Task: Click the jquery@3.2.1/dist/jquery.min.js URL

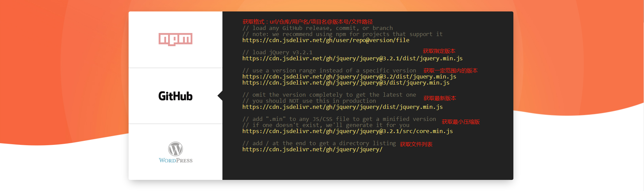Action: pyautogui.click(x=352, y=58)
